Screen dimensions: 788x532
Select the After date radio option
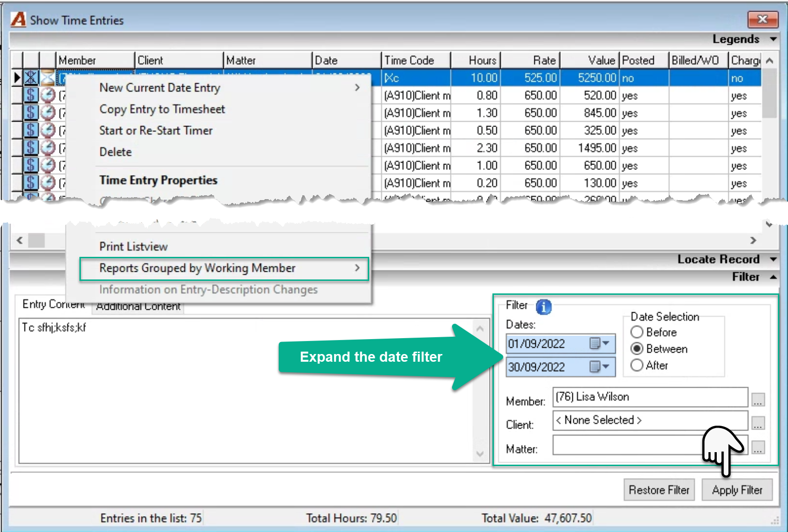(637, 365)
